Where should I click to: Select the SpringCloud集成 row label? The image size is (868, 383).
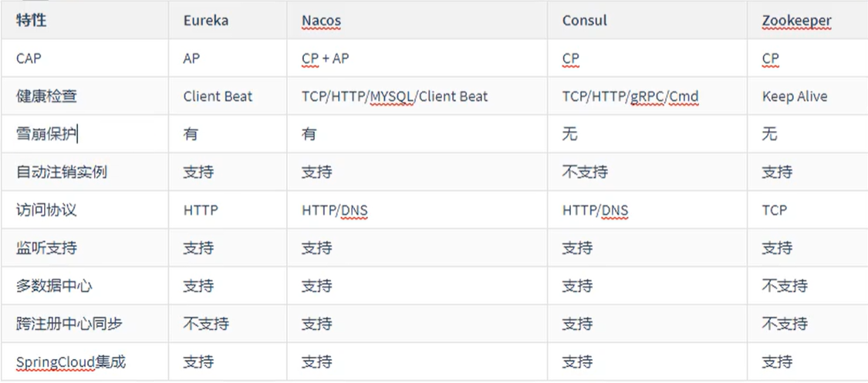pos(70,361)
